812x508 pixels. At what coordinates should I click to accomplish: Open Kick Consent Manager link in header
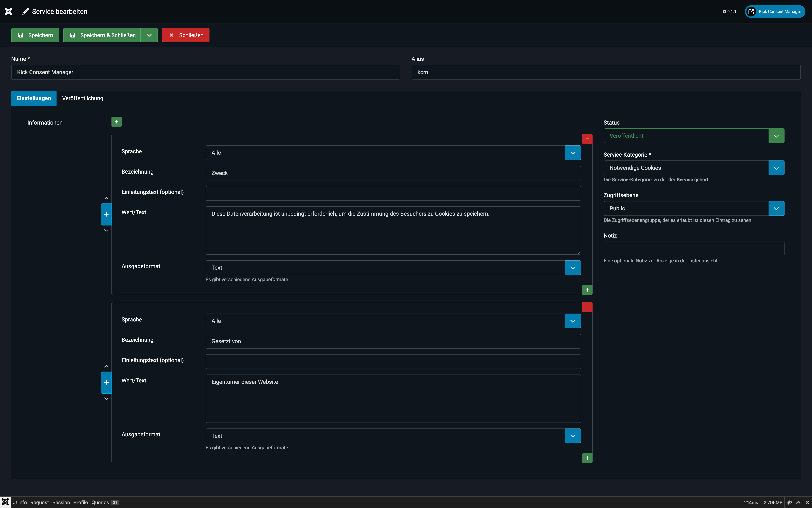point(775,11)
